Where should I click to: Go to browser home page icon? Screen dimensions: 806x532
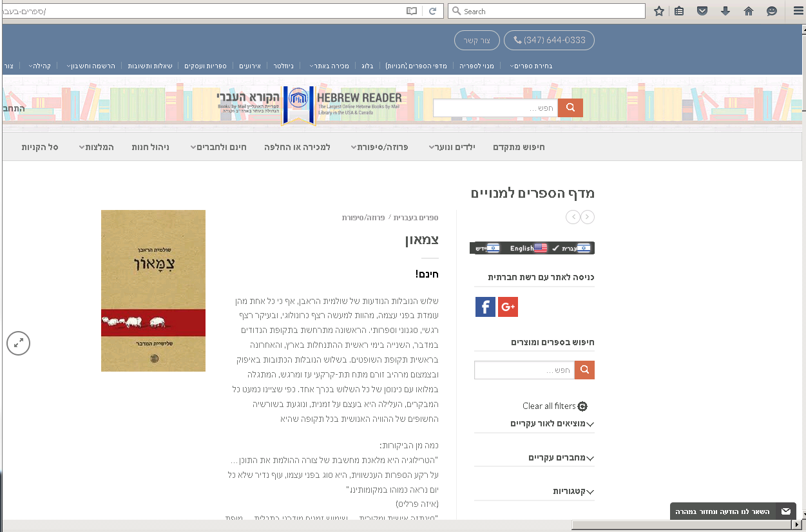coord(748,11)
